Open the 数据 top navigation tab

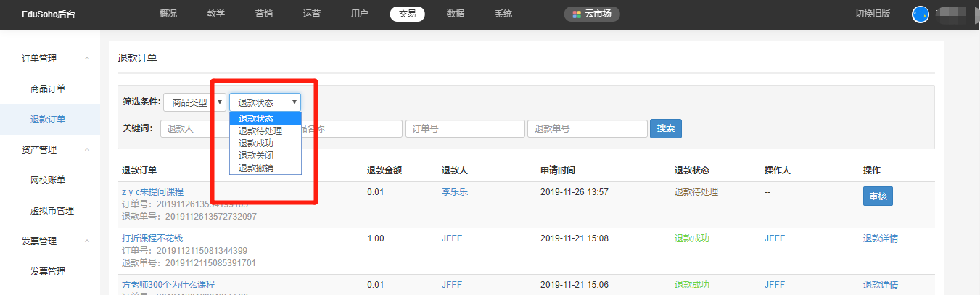[456, 14]
